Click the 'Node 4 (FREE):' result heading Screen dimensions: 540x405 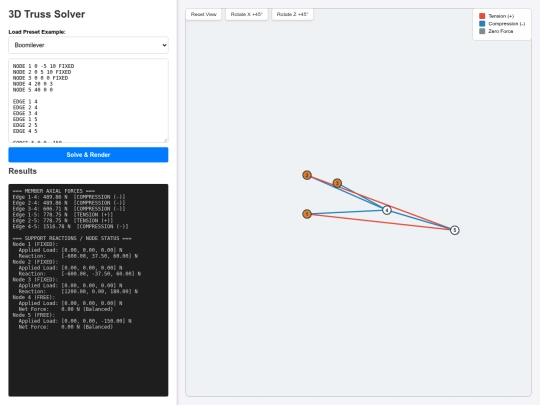click(34, 297)
